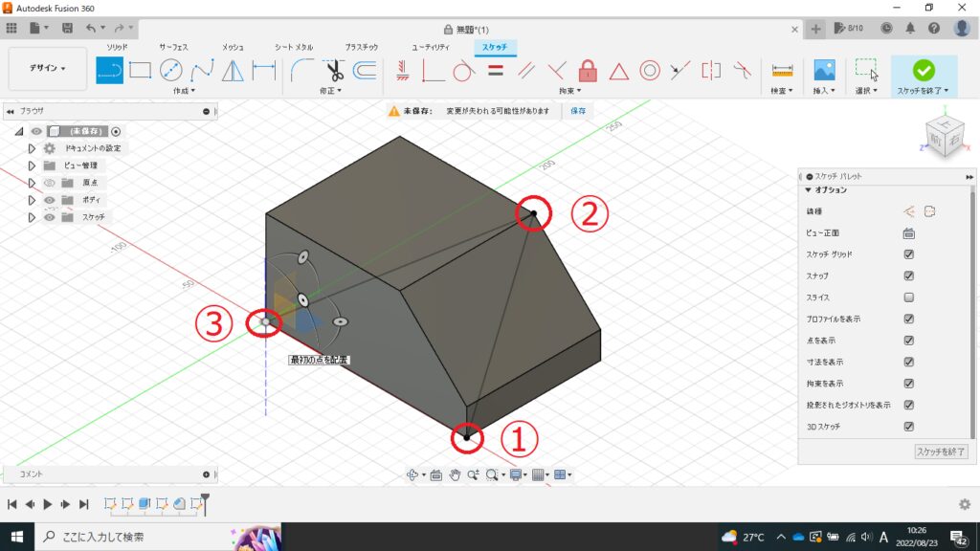The height and width of the screenshot is (551, 980).
Task: Switch to the プラスチック tab
Action: [361, 48]
